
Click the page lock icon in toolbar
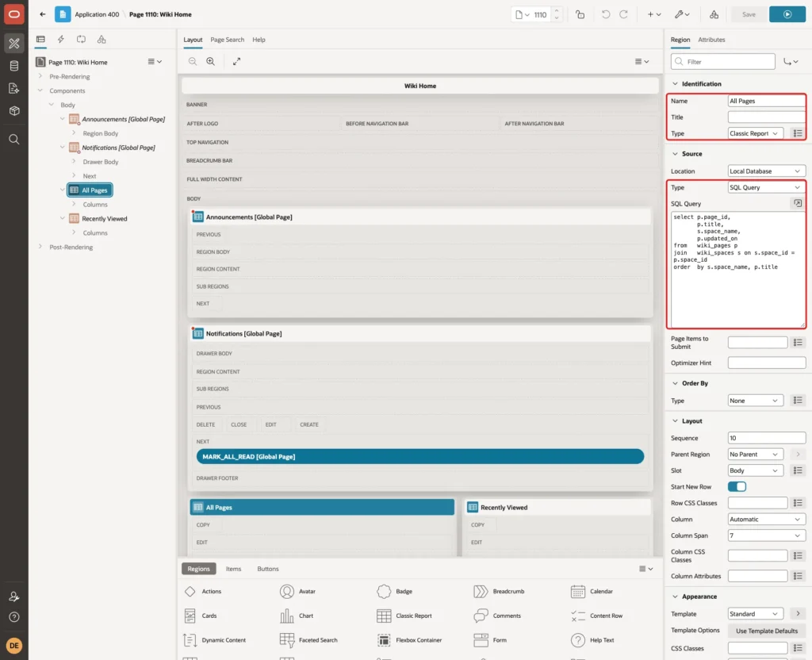tap(580, 14)
